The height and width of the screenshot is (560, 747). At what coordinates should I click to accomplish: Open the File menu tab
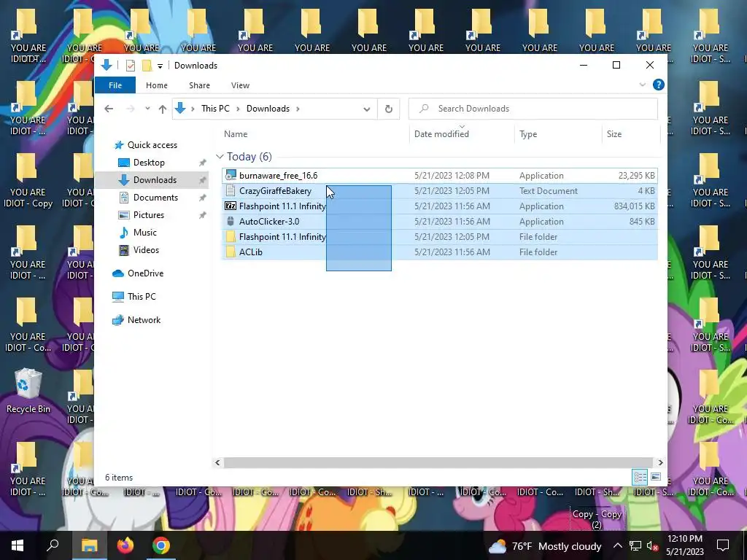click(115, 85)
